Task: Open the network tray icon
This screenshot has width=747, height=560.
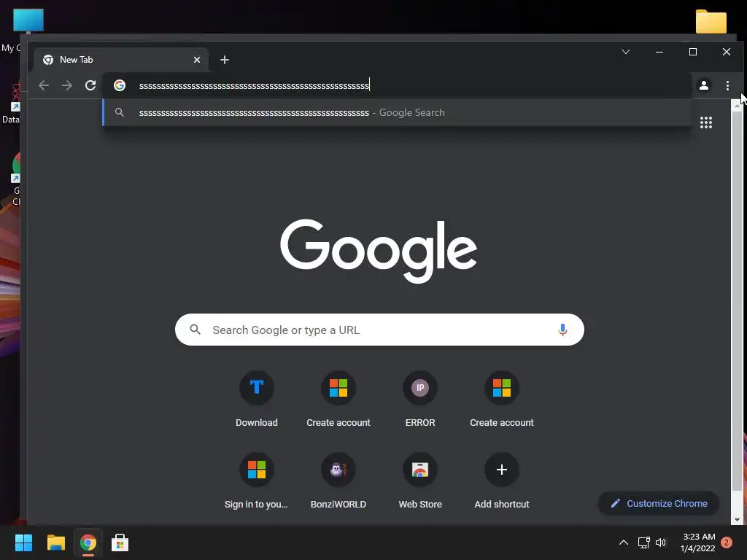Action: coord(644,542)
